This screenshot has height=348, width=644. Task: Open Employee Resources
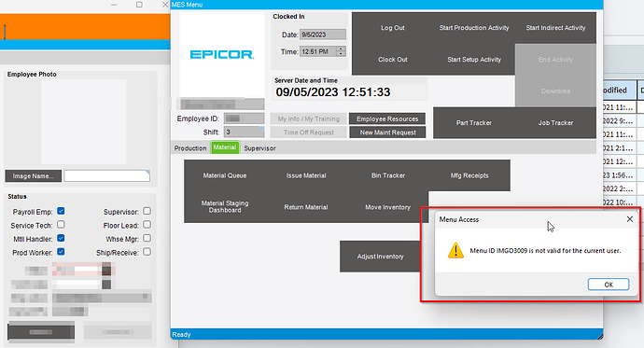(387, 119)
